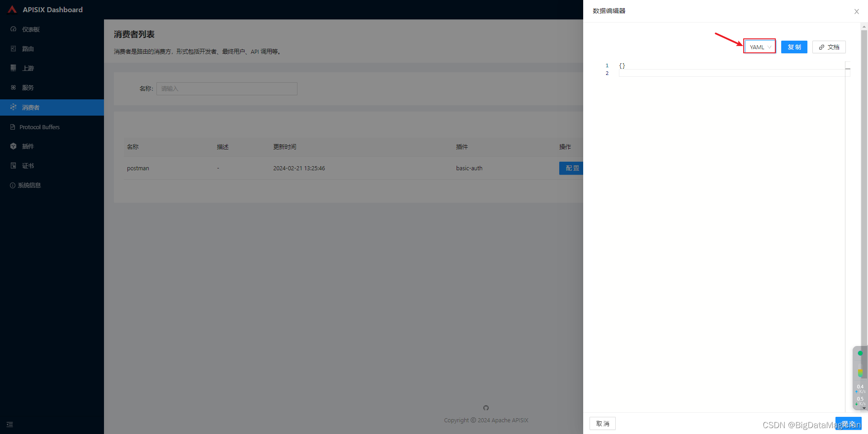Open the 文档 documentation link

[x=829, y=47]
